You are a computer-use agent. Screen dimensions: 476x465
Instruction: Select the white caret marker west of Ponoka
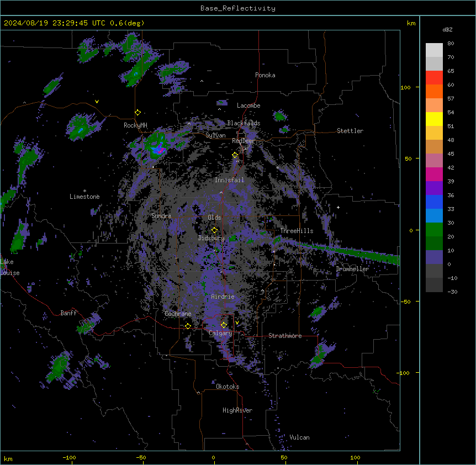click(202, 81)
